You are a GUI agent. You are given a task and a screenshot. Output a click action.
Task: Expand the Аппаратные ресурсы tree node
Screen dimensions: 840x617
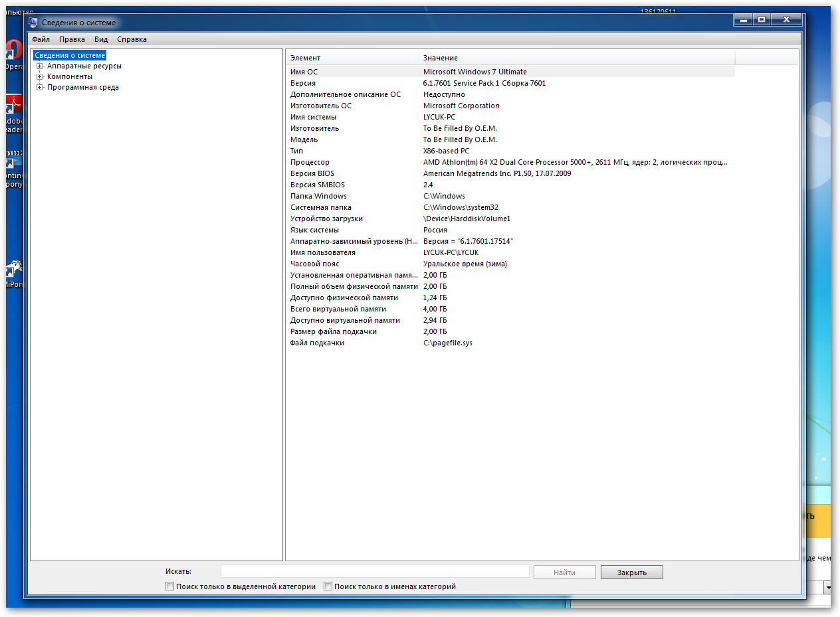coord(40,66)
